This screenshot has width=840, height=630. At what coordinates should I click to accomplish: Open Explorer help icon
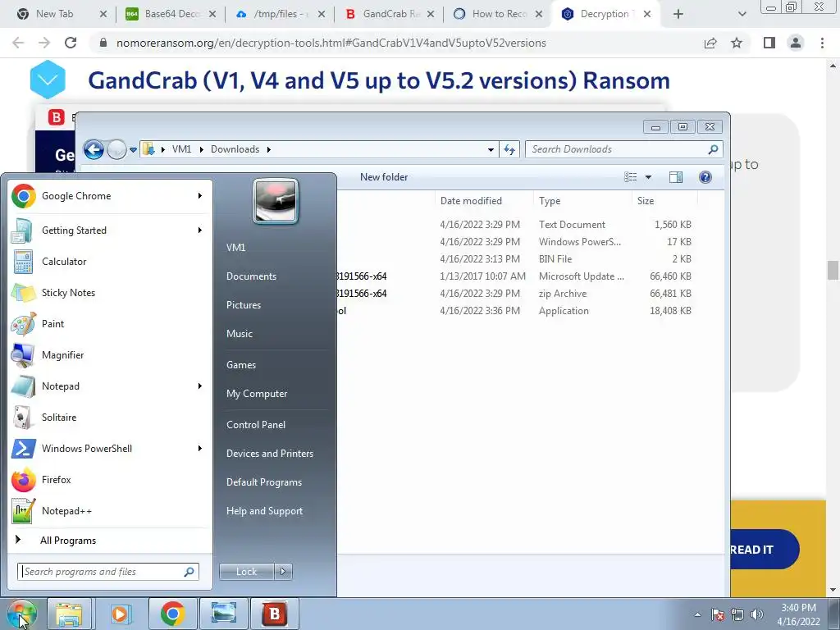pyautogui.click(x=705, y=177)
